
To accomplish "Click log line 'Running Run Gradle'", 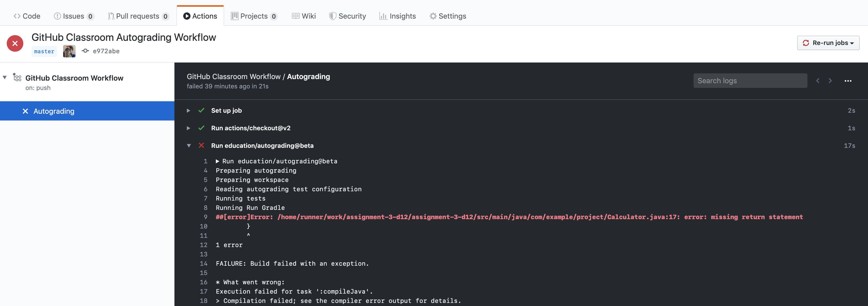I will (x=250, y=208).
